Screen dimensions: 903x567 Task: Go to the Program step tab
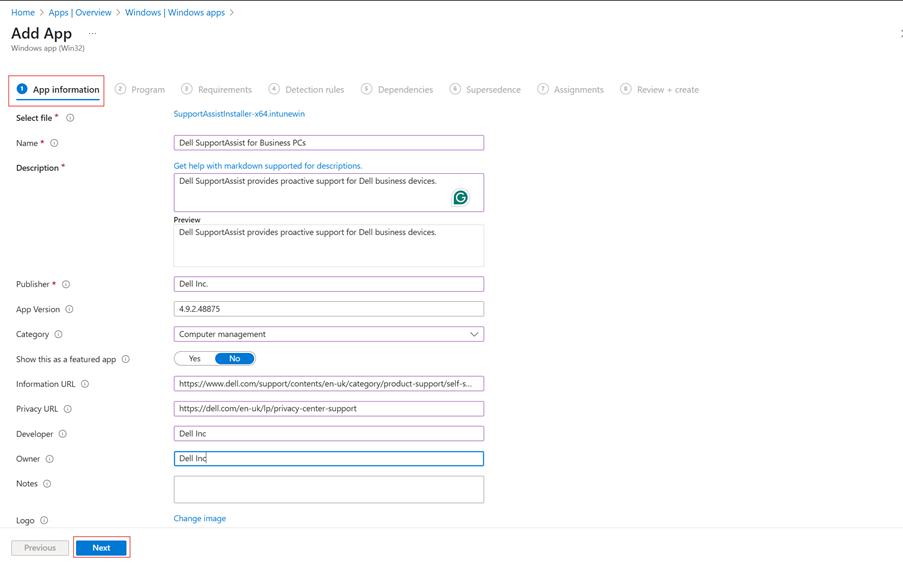coord(140,90)
